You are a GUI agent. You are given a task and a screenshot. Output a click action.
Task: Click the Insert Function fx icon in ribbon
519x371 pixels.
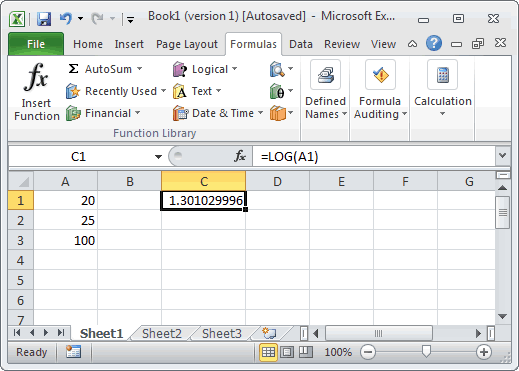pos(36,77)
